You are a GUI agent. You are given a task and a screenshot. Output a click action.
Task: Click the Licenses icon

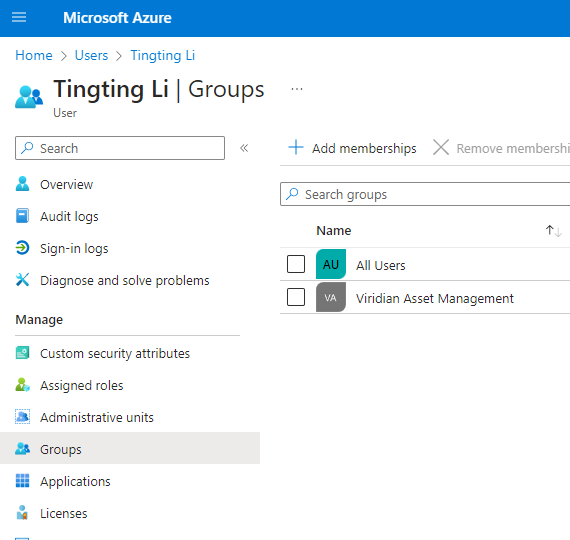23,513
